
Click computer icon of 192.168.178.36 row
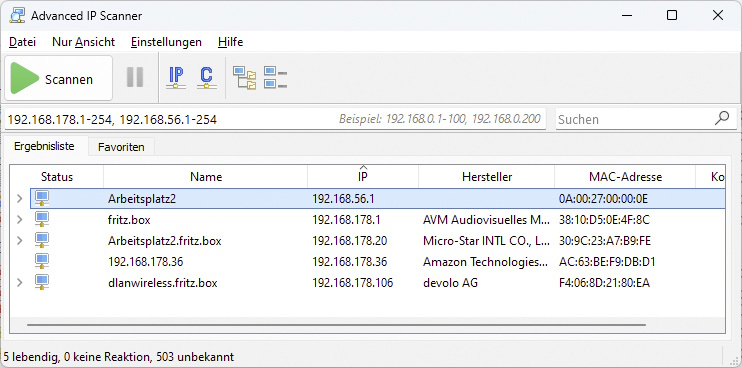[42, 262]
